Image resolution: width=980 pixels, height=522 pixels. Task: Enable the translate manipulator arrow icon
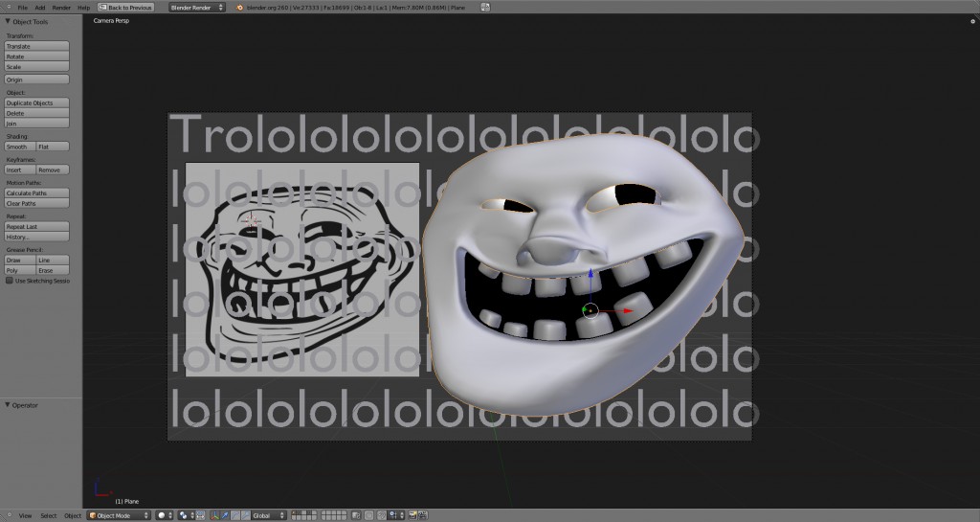225,515
